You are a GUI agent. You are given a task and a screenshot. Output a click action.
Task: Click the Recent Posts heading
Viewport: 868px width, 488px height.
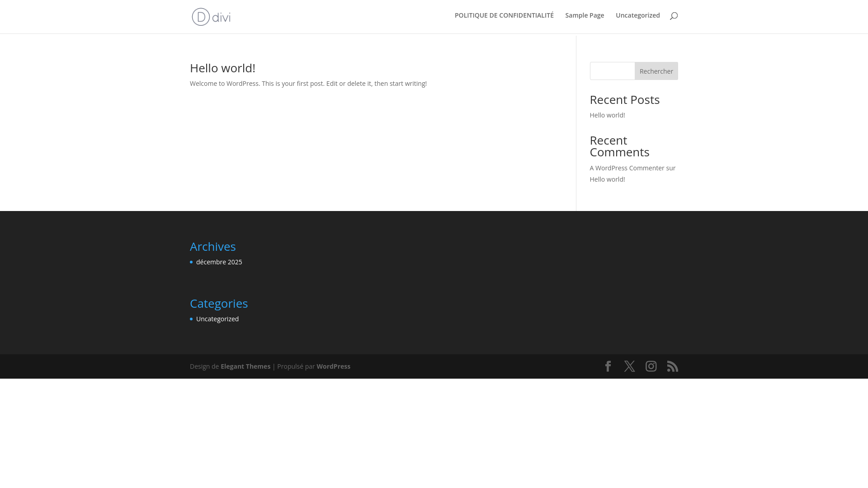tap(625, 99)
